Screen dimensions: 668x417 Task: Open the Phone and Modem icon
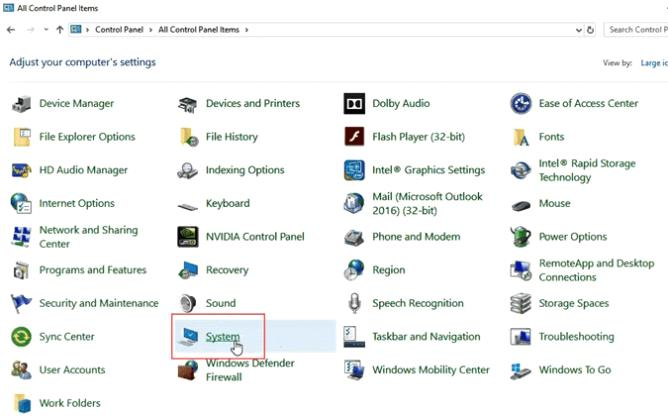coord(354,237)
